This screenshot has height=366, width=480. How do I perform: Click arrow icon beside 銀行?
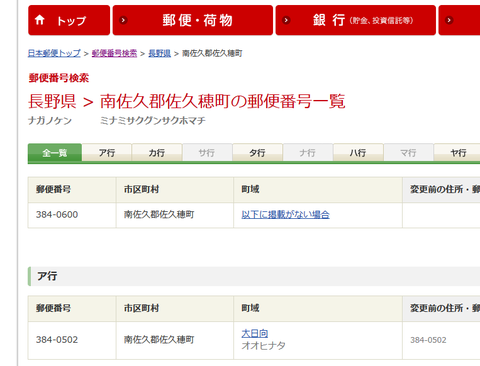(x=286, y=20)
